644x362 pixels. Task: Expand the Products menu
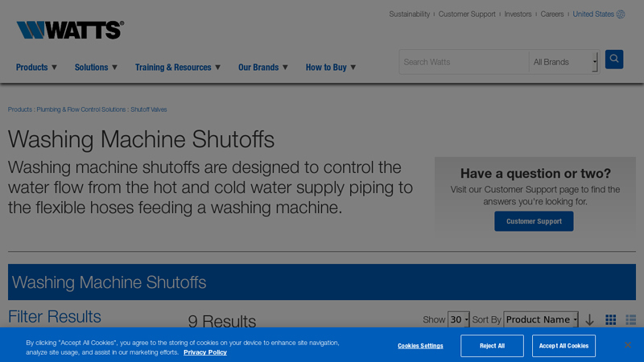[x=36, y=67]
